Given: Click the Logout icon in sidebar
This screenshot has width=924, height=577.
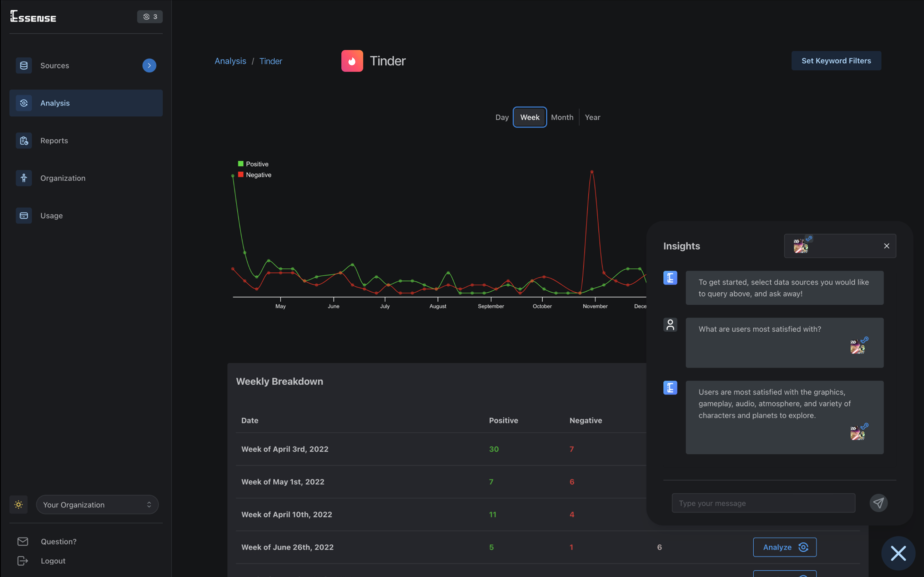Looking at the screenshot, I should pos(22,561).
